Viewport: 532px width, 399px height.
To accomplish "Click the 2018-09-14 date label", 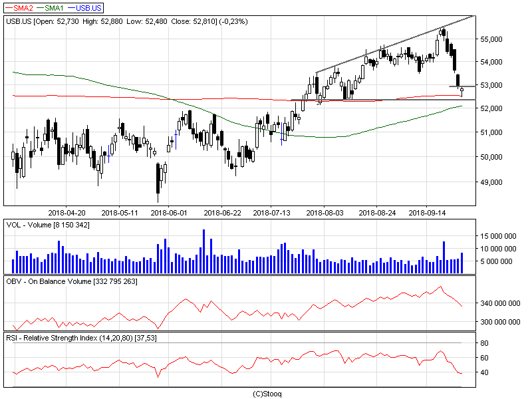I will point(427,213).
